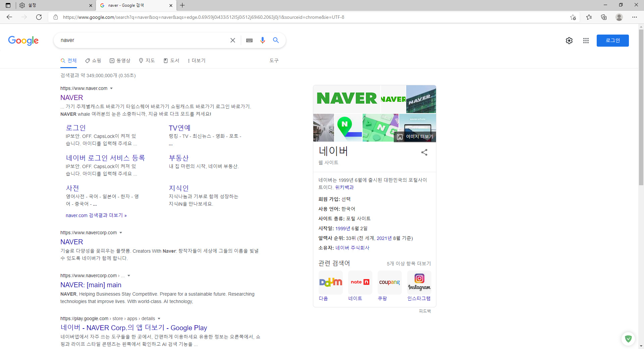Open the 더보기 search category menu

(196, 61)
